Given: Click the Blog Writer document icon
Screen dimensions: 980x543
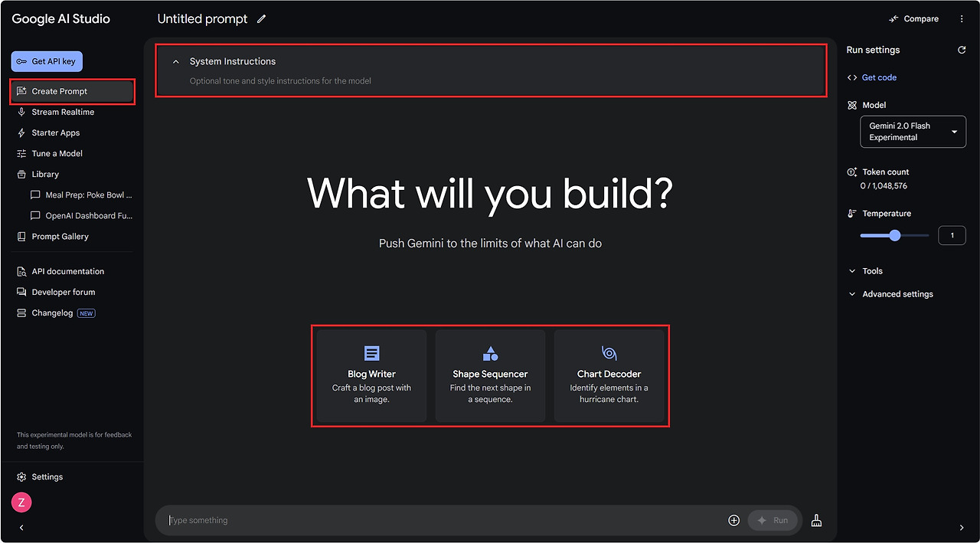Looking at the screenshot, I should click(371, 353).
